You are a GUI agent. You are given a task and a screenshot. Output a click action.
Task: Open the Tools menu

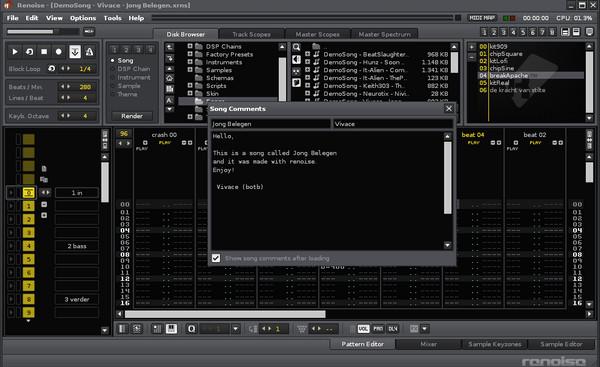point(112,18)
